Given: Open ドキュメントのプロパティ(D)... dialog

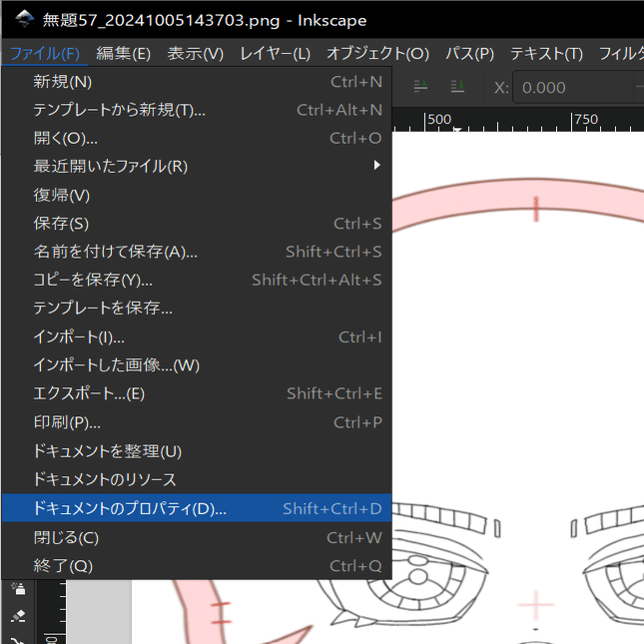Looking at the screenshot, I should point(197,508).
